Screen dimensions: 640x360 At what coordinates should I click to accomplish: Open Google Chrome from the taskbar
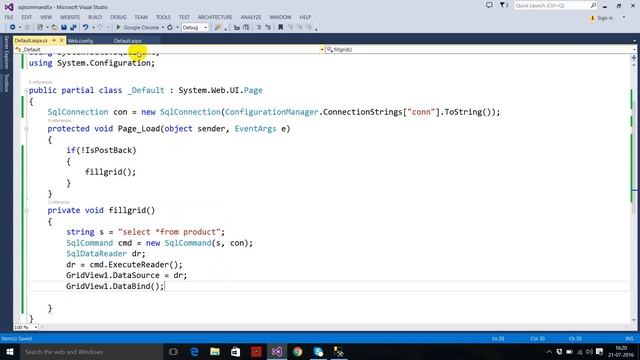point(298,352)
